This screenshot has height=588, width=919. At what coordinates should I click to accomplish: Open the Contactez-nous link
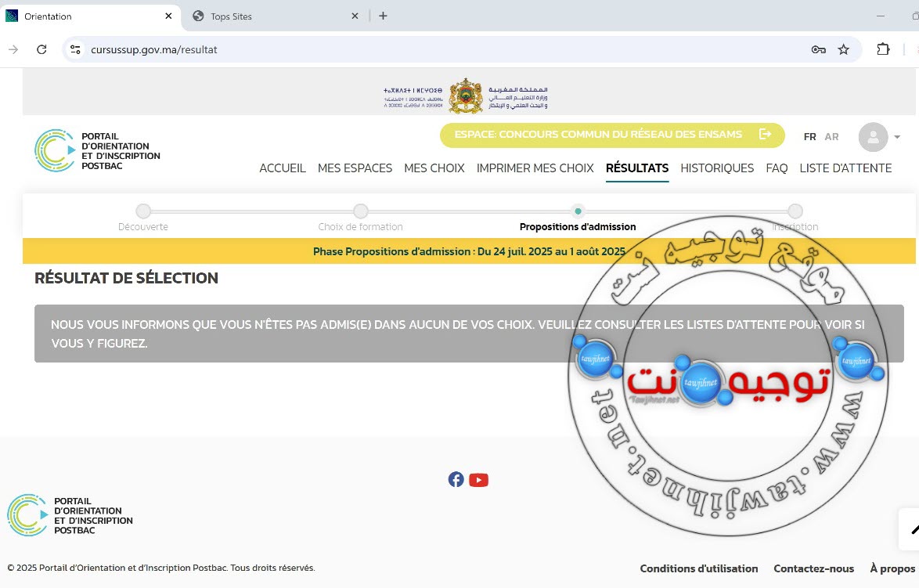(x=813, y=568)
